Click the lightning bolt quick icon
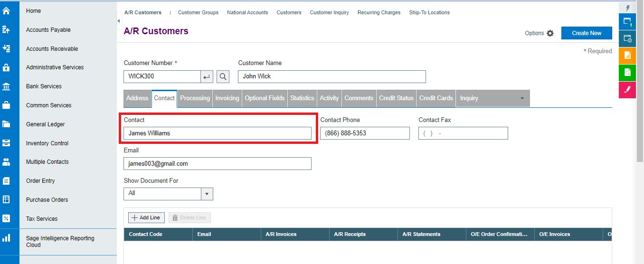 [x=628, y=8]
